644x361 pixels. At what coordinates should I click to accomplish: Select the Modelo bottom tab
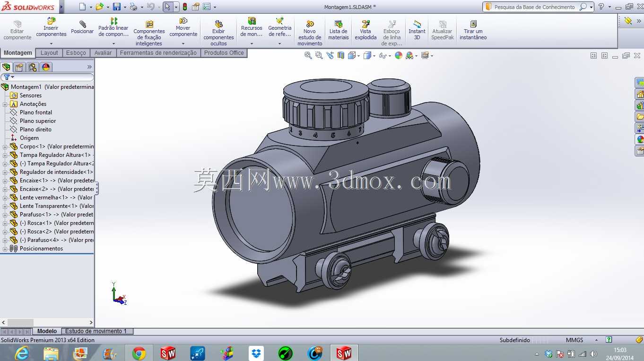coord(47,331)
